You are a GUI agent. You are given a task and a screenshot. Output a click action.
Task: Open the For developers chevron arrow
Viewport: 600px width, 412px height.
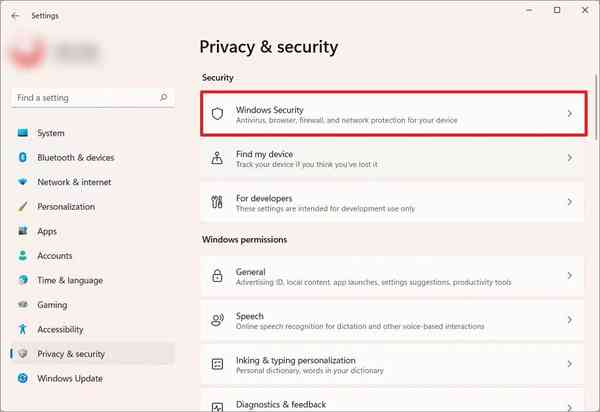[570, 202]
